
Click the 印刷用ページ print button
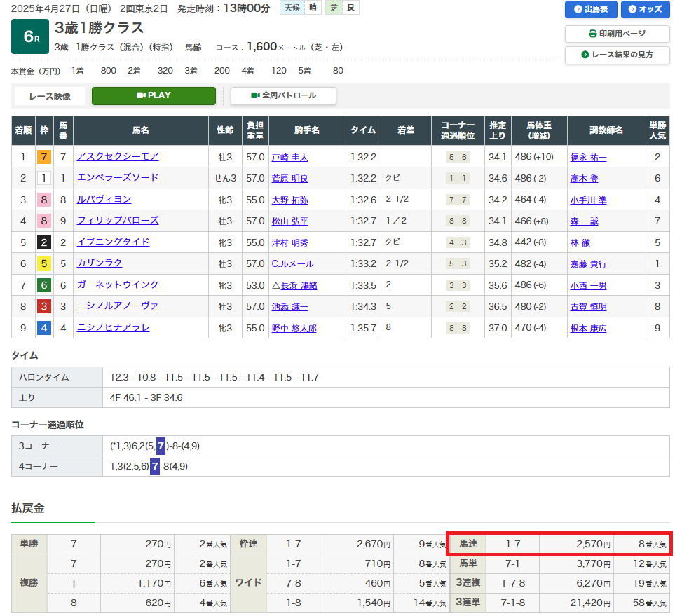tap(617, 34)
